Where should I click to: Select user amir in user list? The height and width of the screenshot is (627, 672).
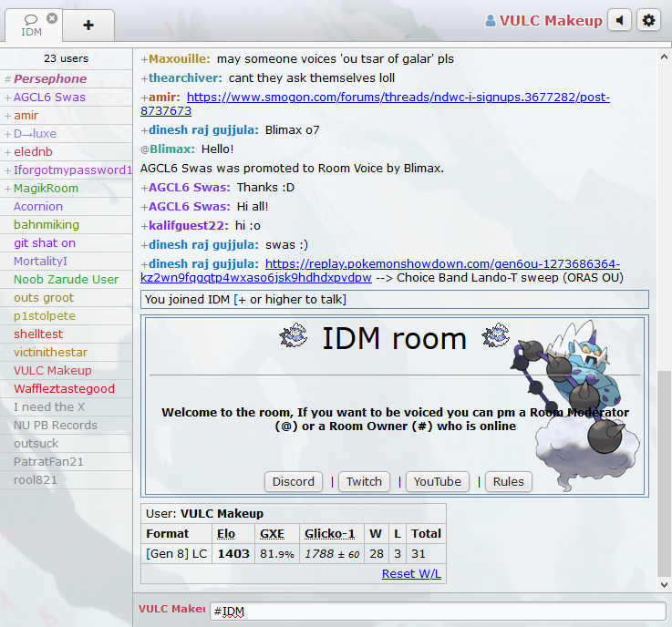pyautogui.click(x=66, y=115)
